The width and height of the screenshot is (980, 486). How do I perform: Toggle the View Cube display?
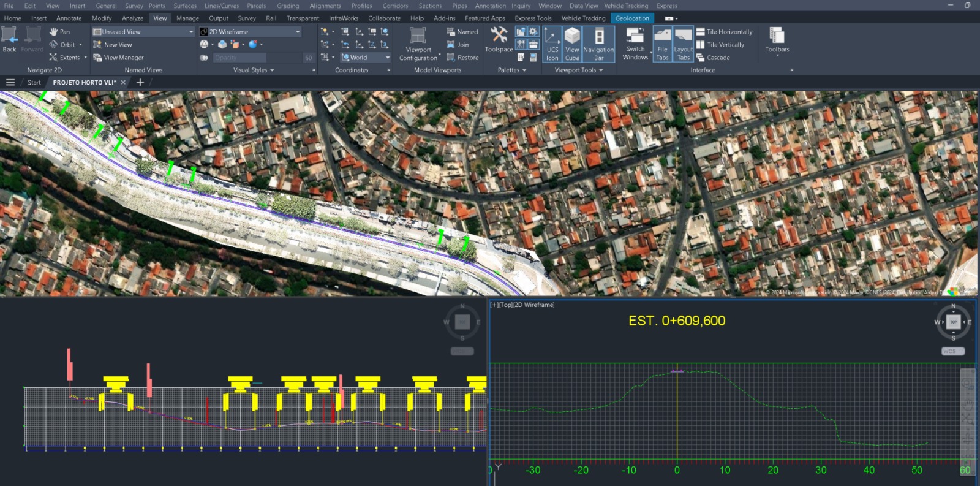(x=572, y=44)
